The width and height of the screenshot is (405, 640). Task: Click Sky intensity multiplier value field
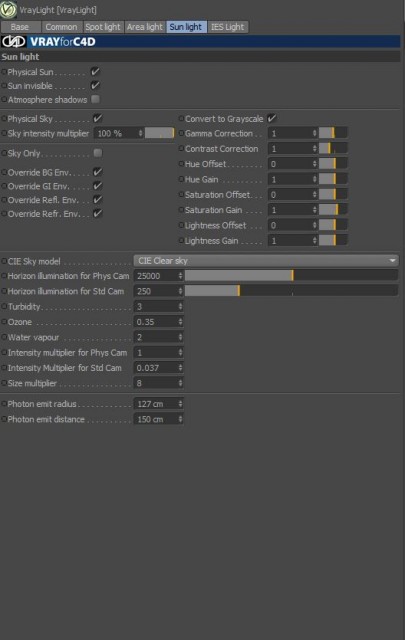(x=116, y=133)
